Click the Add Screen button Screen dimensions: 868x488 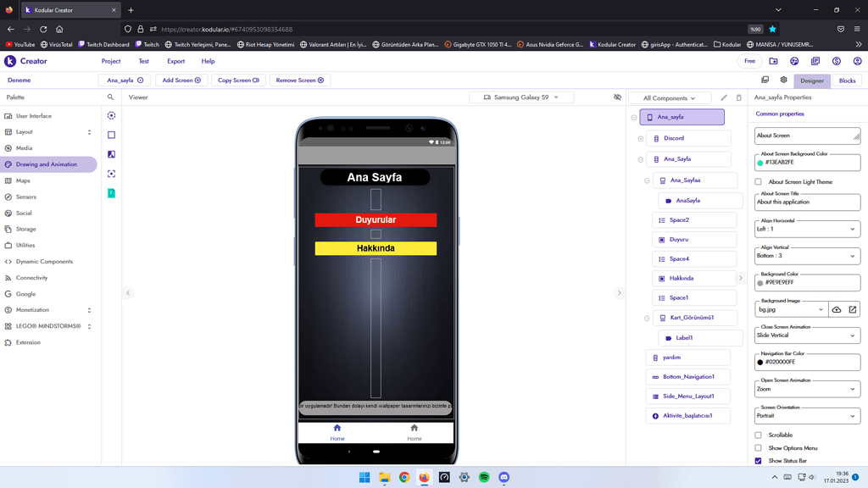click(x=179, y=80)
